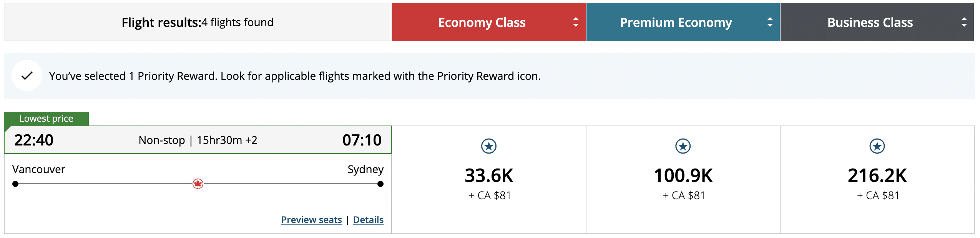Click the Priority Reward star above 216.2K

(877, 146)
